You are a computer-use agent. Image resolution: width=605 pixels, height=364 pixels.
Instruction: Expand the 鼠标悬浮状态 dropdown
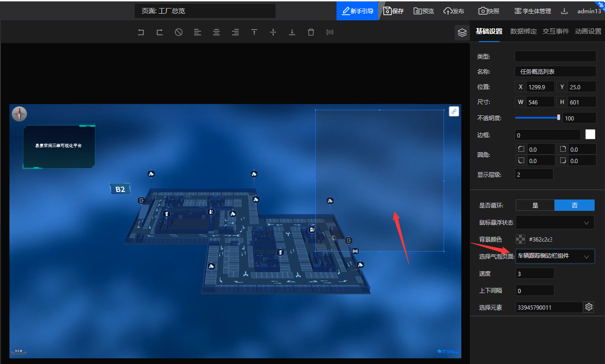[x=555, y=222]
